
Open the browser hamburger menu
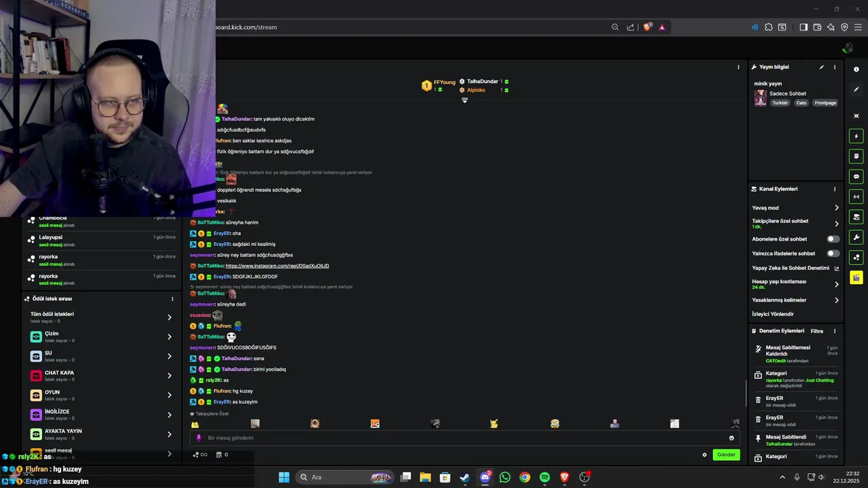pos(858,27)
